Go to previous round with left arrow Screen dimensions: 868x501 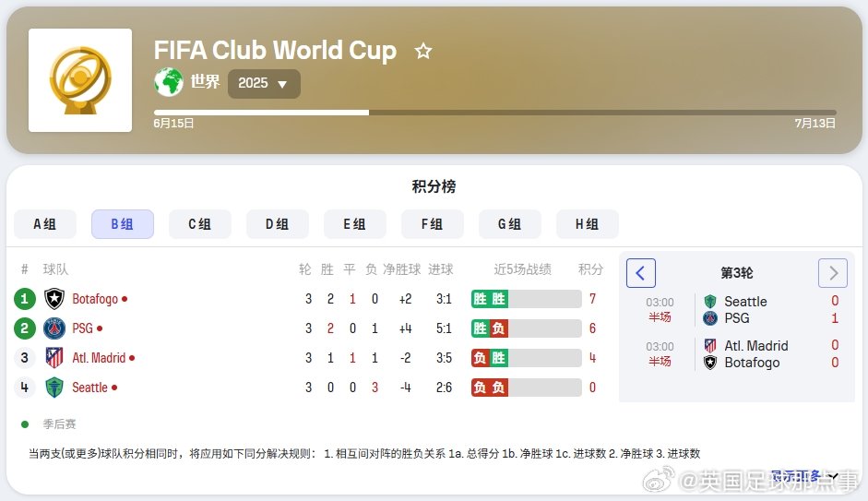tap(641, 273)
